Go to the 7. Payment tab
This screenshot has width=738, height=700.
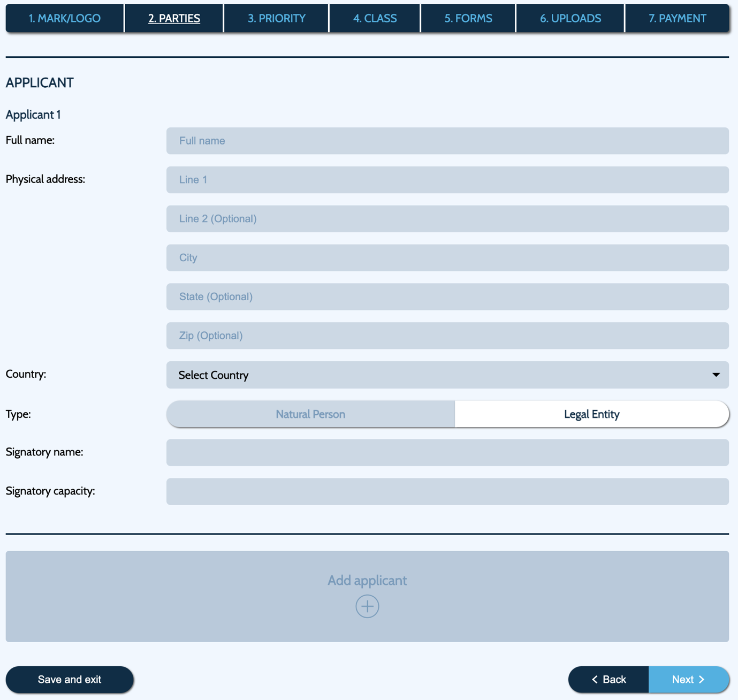677,18
